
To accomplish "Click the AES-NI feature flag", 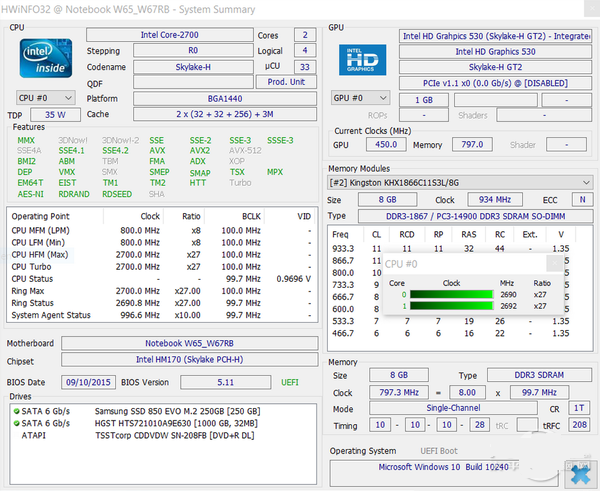I will click(31, 194).
